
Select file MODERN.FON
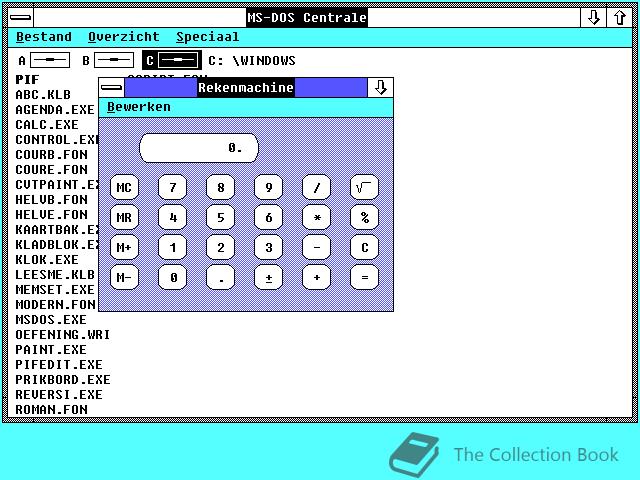click(56, 304)
